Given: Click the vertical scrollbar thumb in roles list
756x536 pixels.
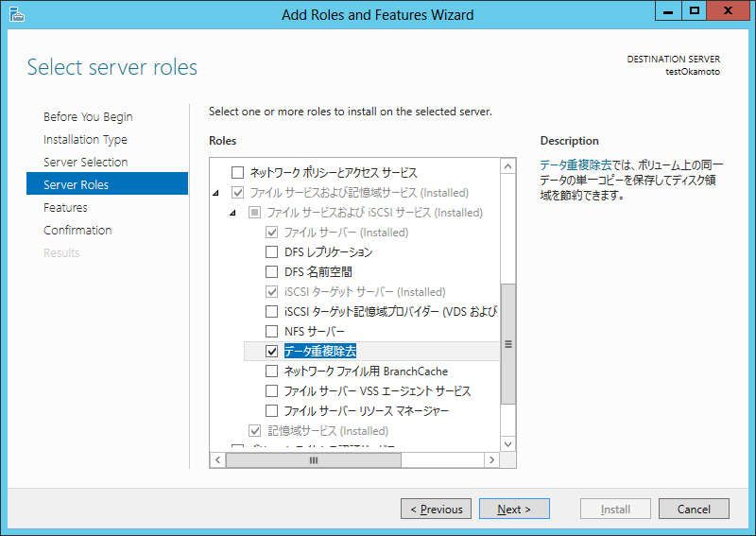Looking at the screenshot, I should 508,344.
